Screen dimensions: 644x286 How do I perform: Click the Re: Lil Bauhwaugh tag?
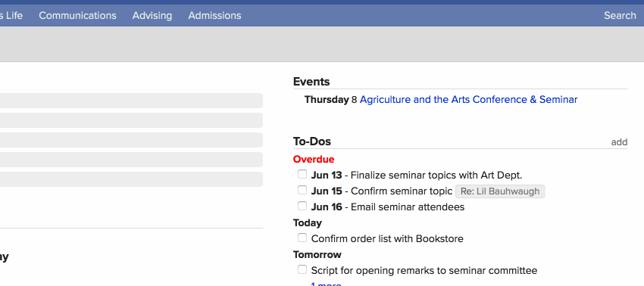[500, 191]
